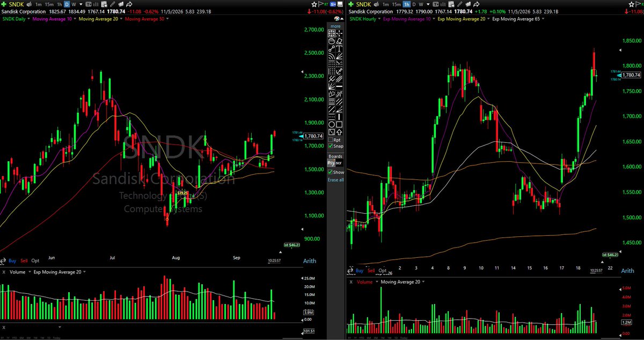
Task: Click the S layout icon on daily chart
Action: click(333, 4)
